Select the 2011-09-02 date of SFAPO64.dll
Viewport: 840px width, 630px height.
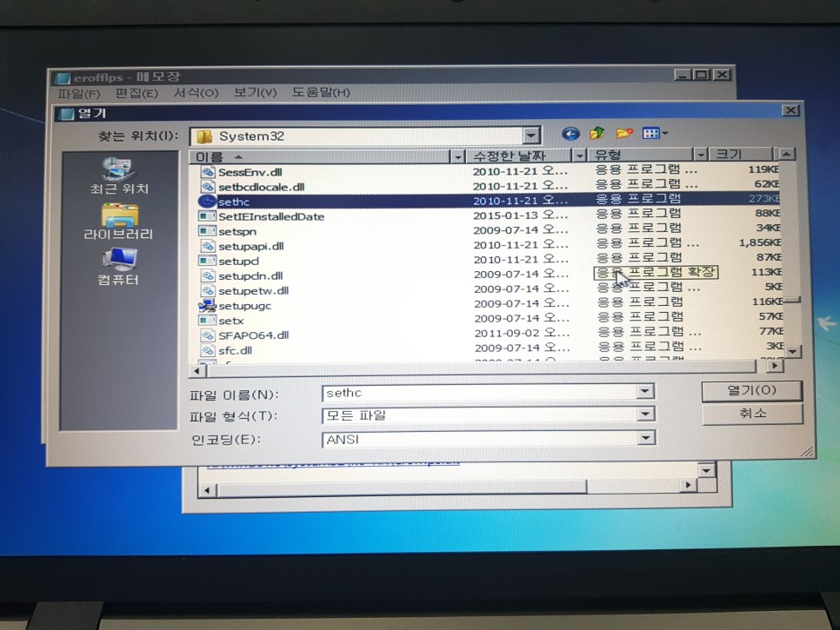coord(522,333)
